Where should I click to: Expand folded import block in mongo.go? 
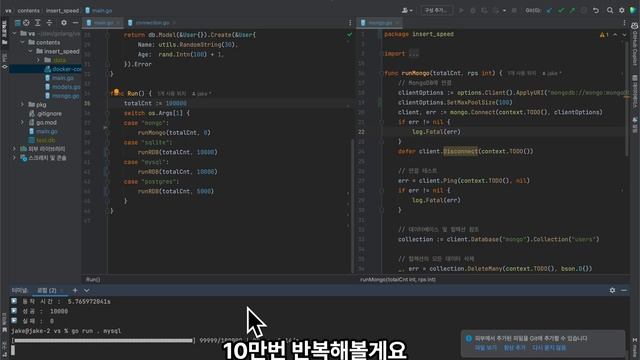tap(413, 53)
